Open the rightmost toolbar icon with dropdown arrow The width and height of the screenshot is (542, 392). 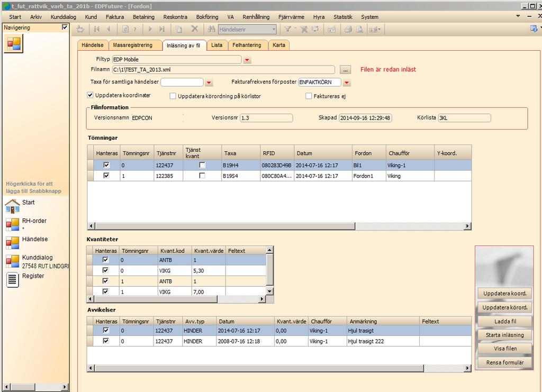pyautogui.click(x=375, y=29)
